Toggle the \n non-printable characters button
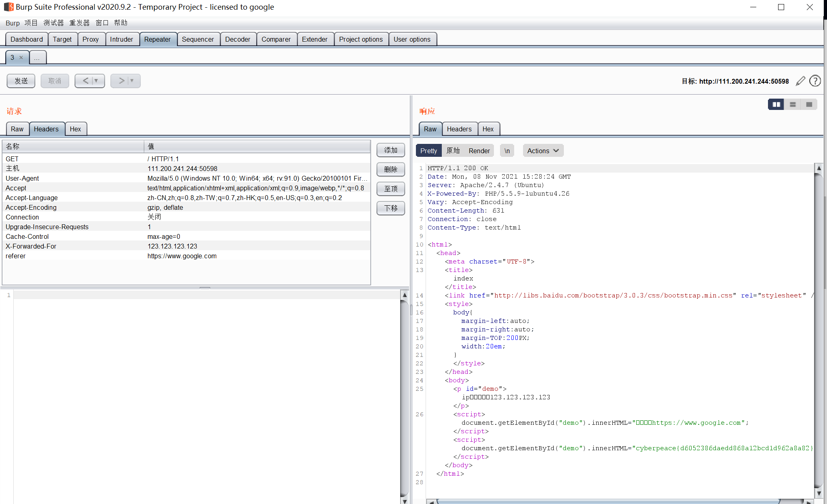Screen dimensions: 827x504 click(x=507, y=151)
